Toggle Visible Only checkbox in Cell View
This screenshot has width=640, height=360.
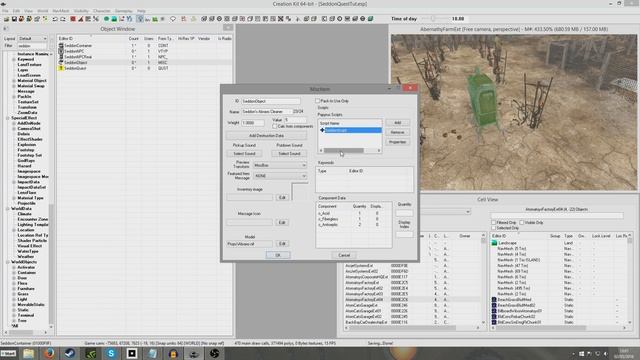[522, 223]
